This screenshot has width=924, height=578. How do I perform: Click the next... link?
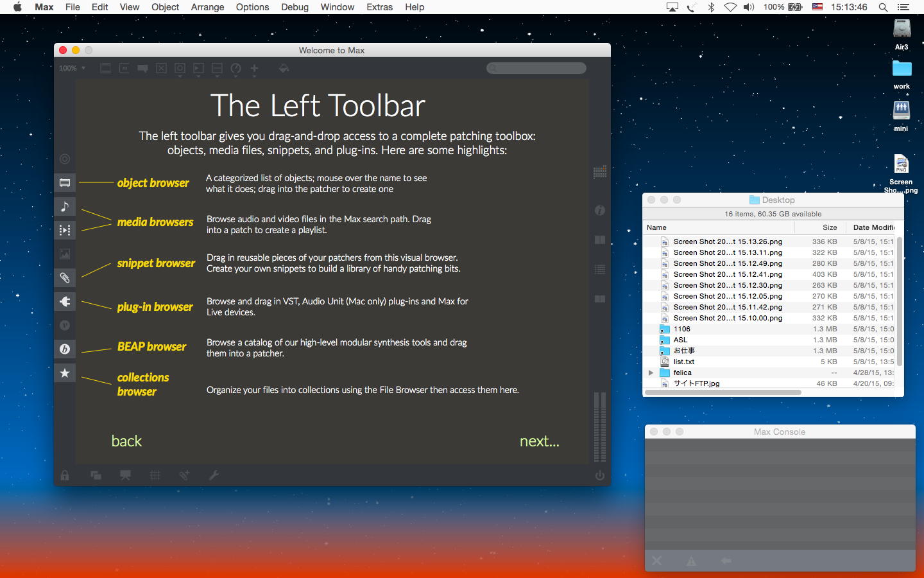[539, 441]
